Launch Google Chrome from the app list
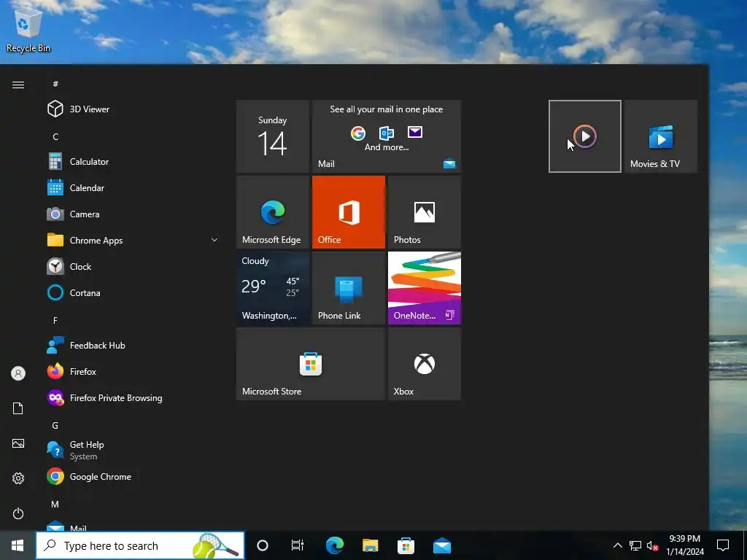 [x=133, y=476]
